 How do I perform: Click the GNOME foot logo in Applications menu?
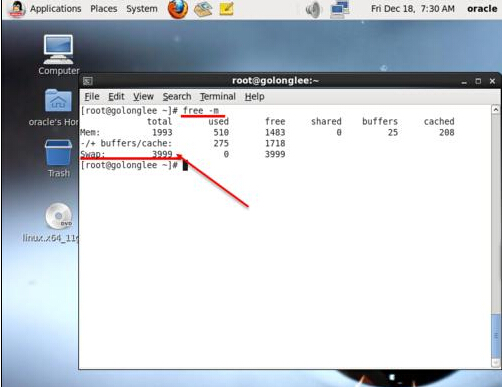pyautogui.click(x=16, y=9)
